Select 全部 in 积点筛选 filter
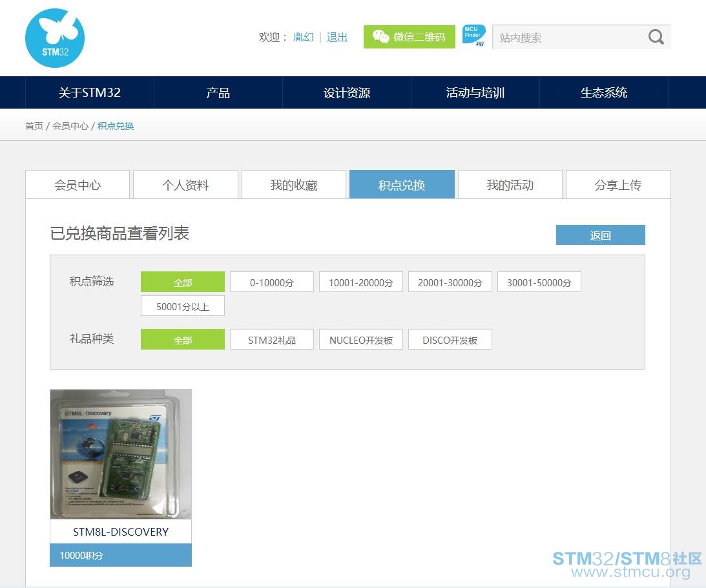 pos(183,282)
